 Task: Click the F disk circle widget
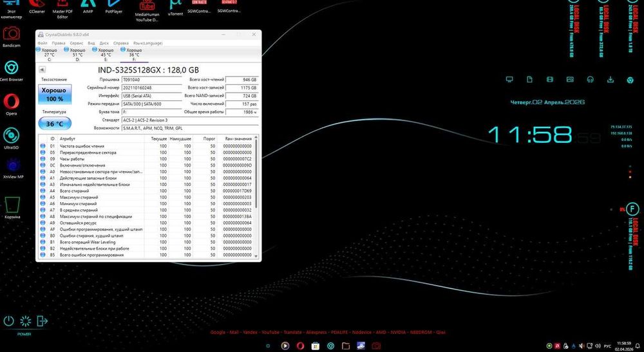[x=632, y=209]
